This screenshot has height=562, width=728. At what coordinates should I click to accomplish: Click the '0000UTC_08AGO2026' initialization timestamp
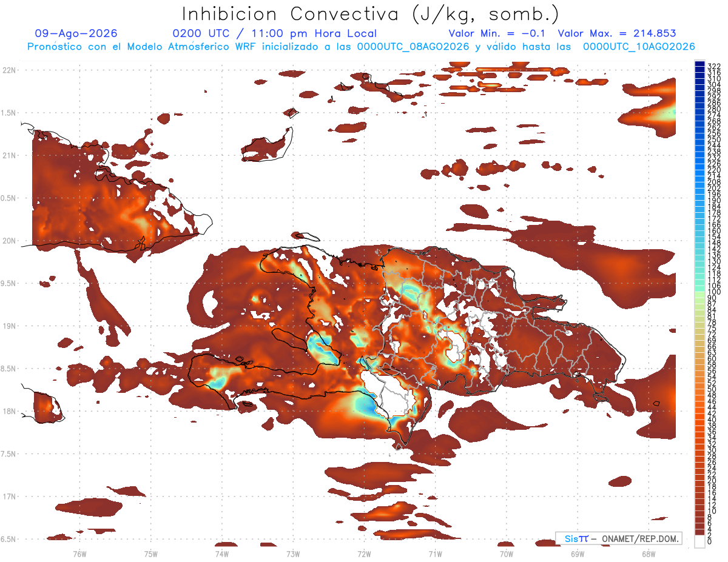pos(413,47)
